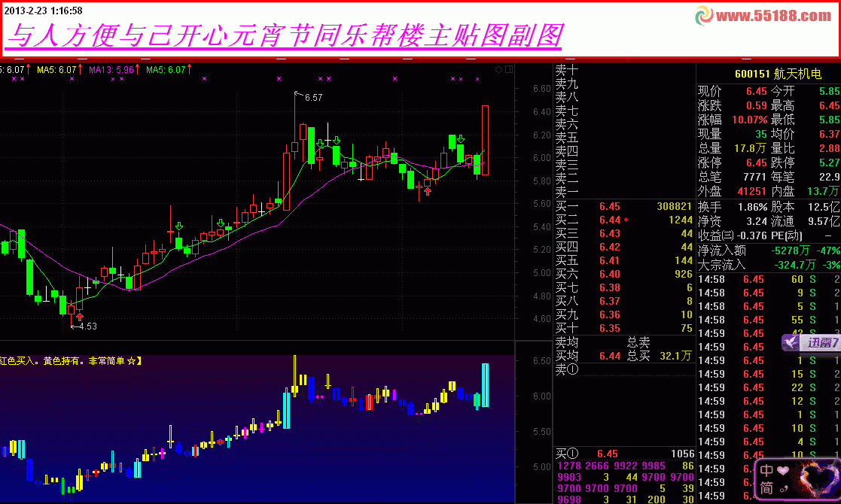
Task: Click the 净流入额 -5278万 value
Action: [x=790, y=250]
